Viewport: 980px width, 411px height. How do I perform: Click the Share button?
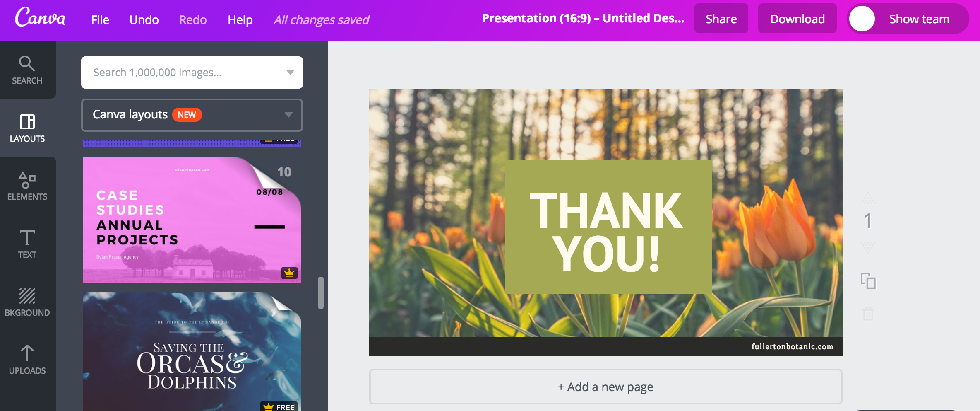pos(721,18)
